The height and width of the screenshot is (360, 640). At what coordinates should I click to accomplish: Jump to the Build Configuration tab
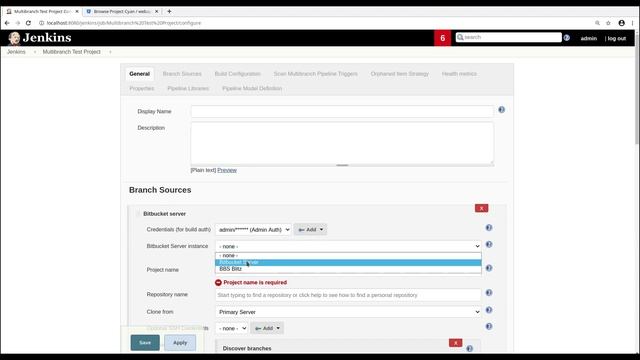[238, 74]
